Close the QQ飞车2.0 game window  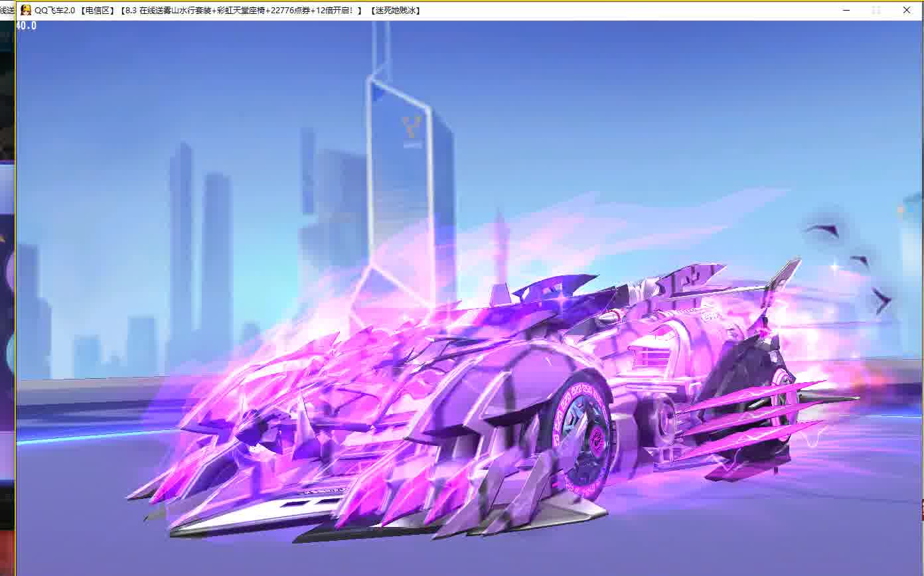(x=907, y=10)
